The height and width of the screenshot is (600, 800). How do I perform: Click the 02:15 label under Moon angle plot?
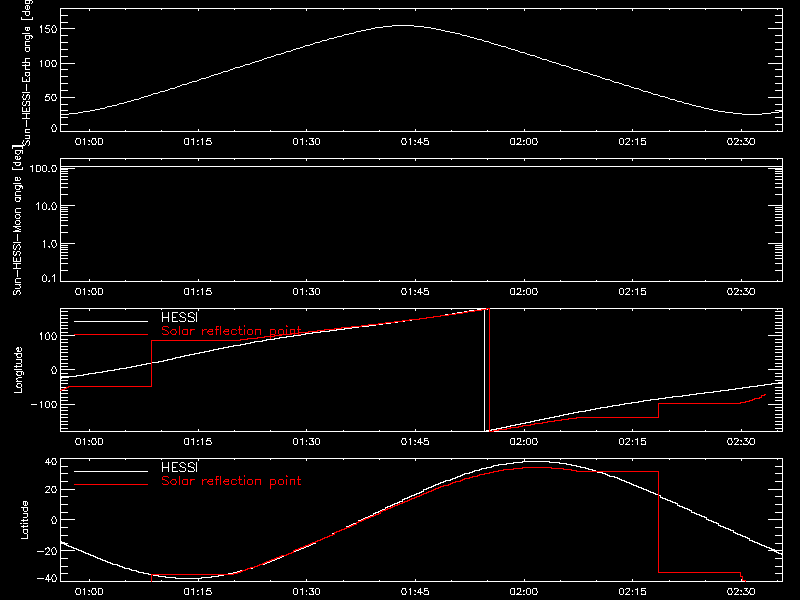[632, 291]
